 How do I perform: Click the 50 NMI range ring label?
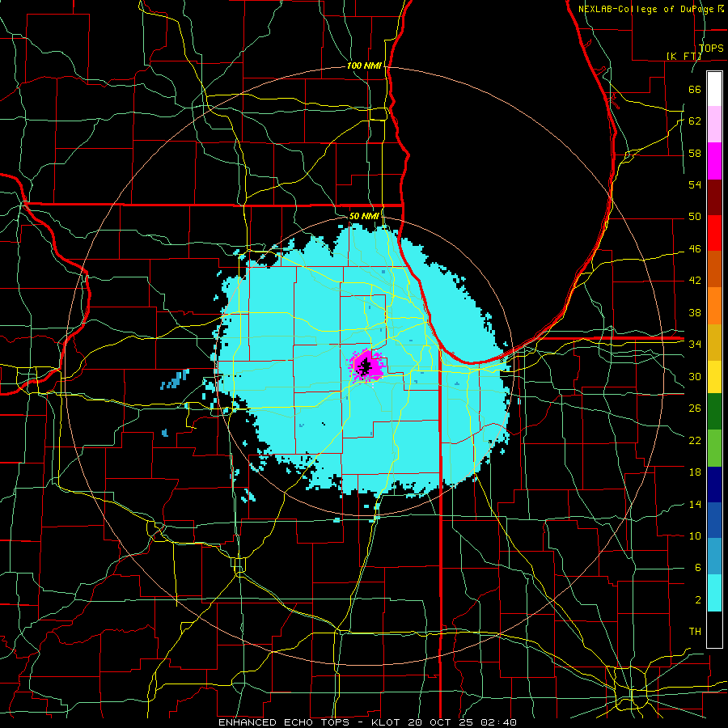coord(364,216)
